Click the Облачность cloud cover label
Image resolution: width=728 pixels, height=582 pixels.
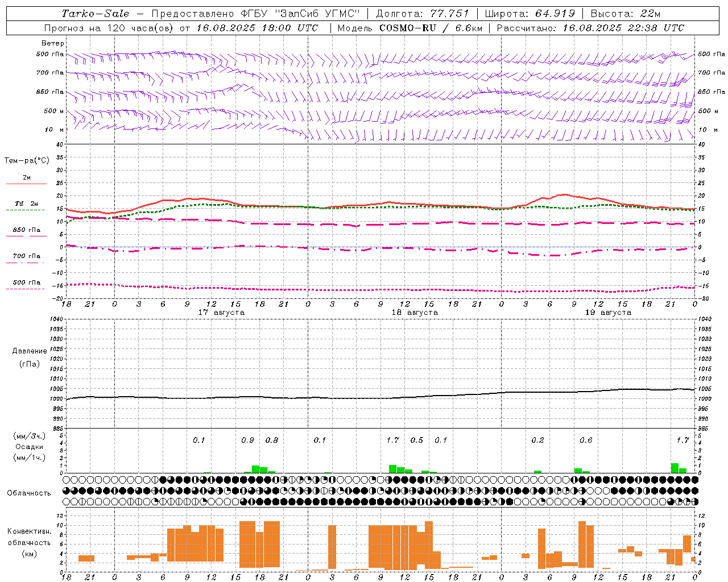[x=29, y=493]
